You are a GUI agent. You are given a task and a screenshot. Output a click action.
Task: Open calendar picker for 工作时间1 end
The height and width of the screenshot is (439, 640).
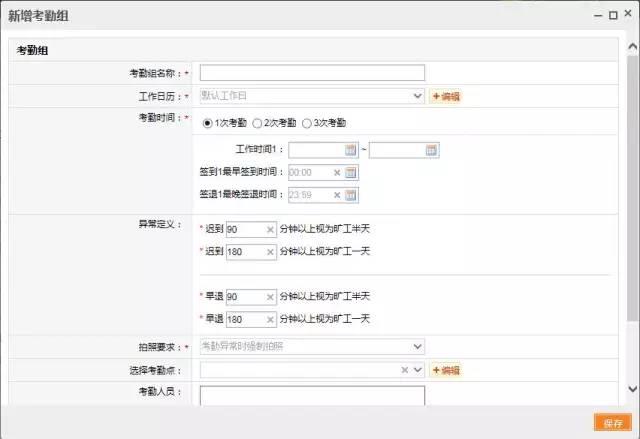431,150
